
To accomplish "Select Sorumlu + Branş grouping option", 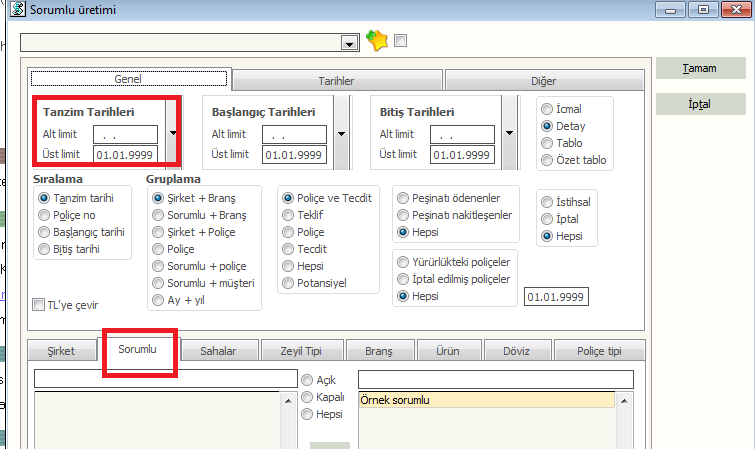I will 158,215.
